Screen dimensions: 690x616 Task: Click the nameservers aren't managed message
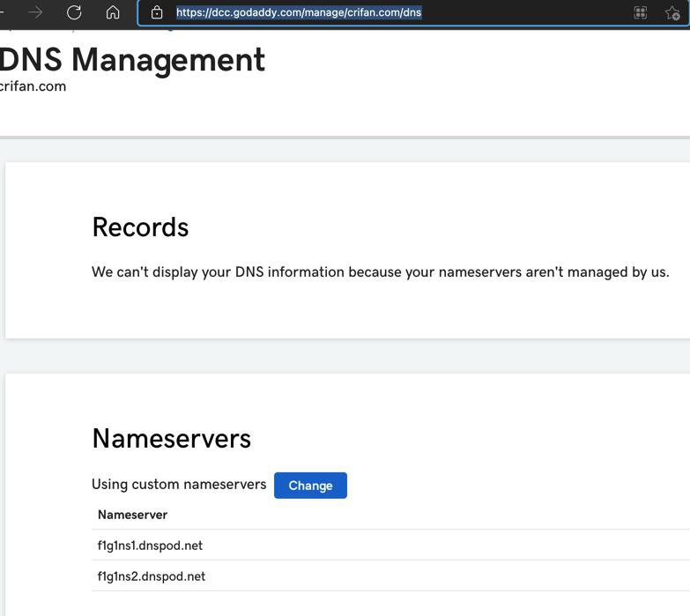380,272
